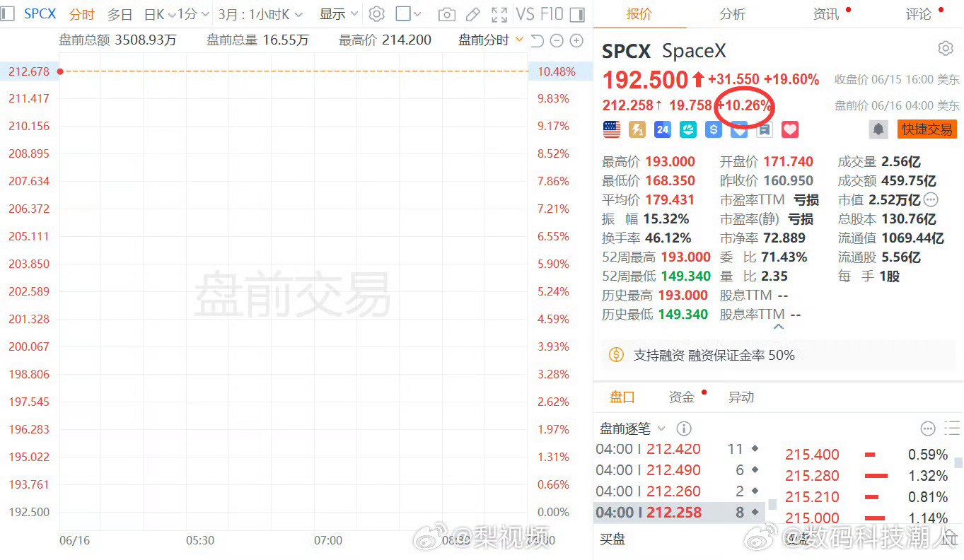Set a price alert bell
The image size is (964, 560).
click(x=878, y=129)
